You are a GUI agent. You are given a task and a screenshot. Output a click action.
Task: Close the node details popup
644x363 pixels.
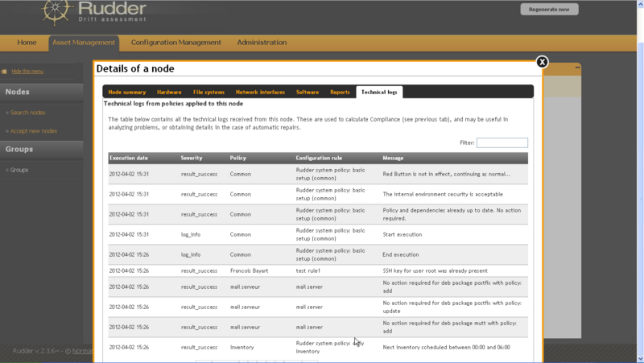(x=542, y=62)
